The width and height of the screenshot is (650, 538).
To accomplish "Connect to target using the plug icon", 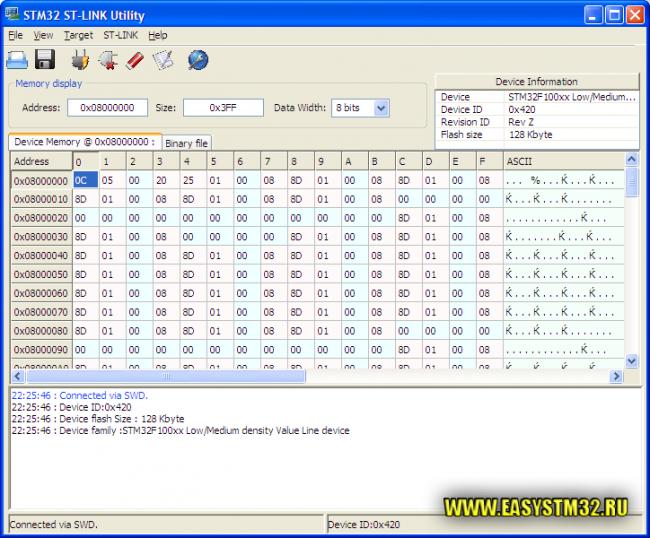I will [x=80, y=60].
